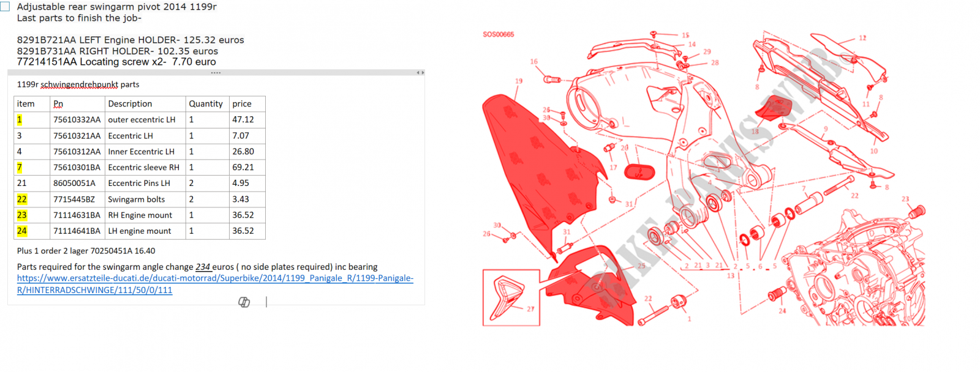Screen dimensions: 980x372
Task: Click the SOS00665 label in the diagram
Action: (x=498, y=34)
